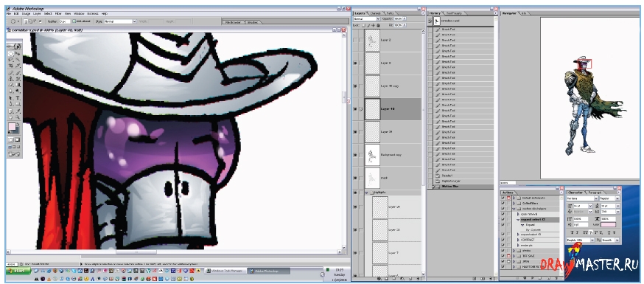Enable lock position icon in Layers
This screenshot has height=284, width=644.
[373, 25]
